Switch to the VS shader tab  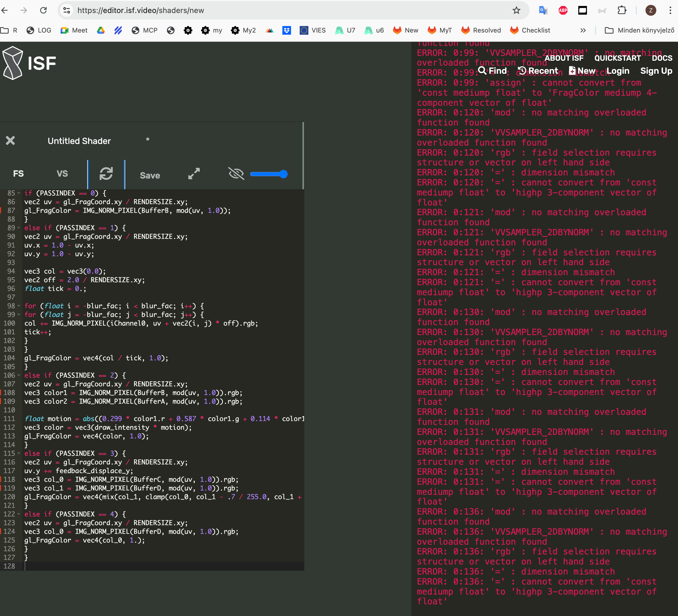tap(62, 174)
